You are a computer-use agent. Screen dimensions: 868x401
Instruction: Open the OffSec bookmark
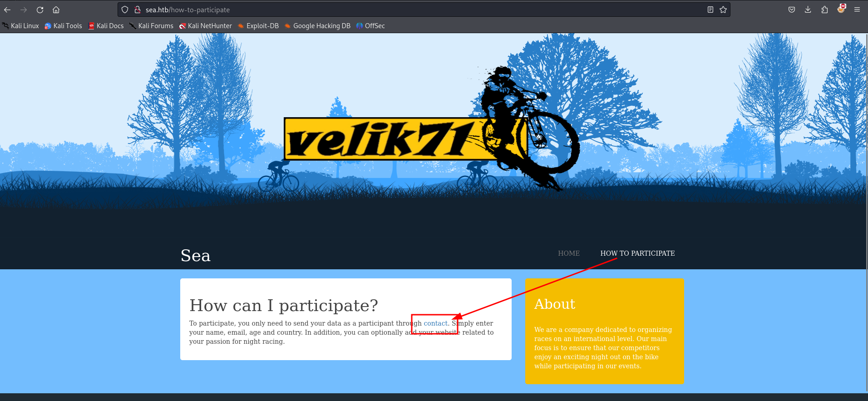370,26
